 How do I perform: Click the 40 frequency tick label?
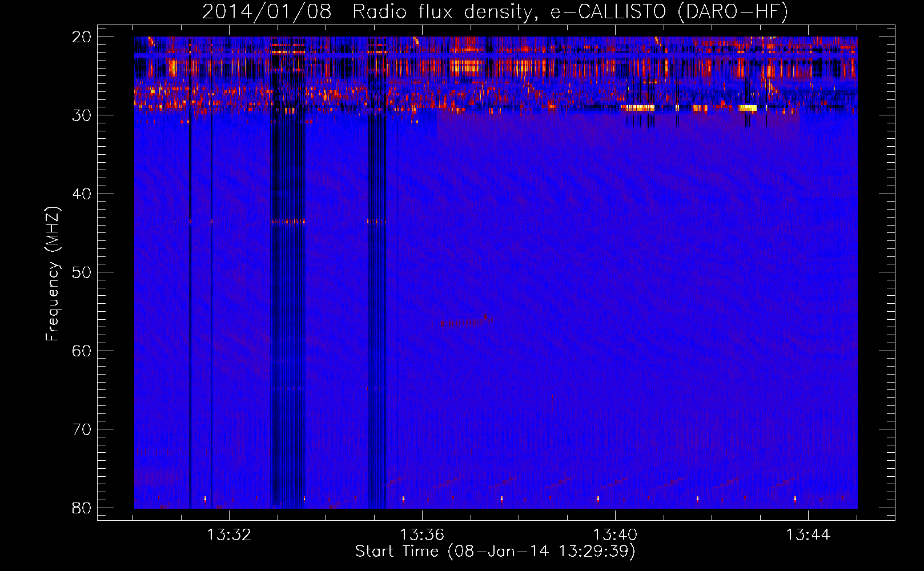(x=82, y=194)
